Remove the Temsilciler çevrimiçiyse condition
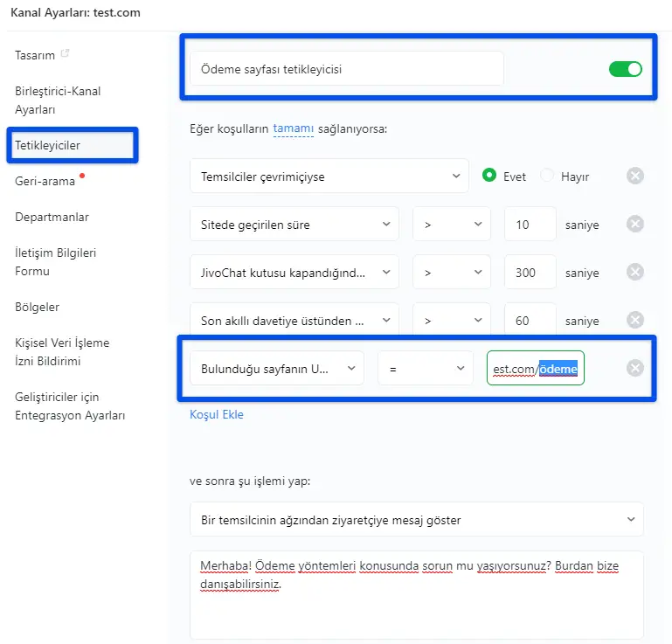672x644 pixels. [x=635, y=176]
